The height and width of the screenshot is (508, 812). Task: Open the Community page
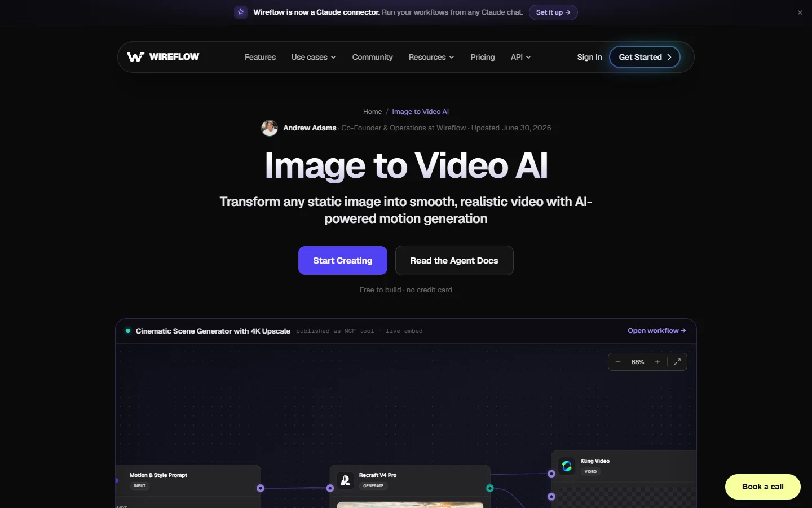pyautogui.click(x=372, y=57)
